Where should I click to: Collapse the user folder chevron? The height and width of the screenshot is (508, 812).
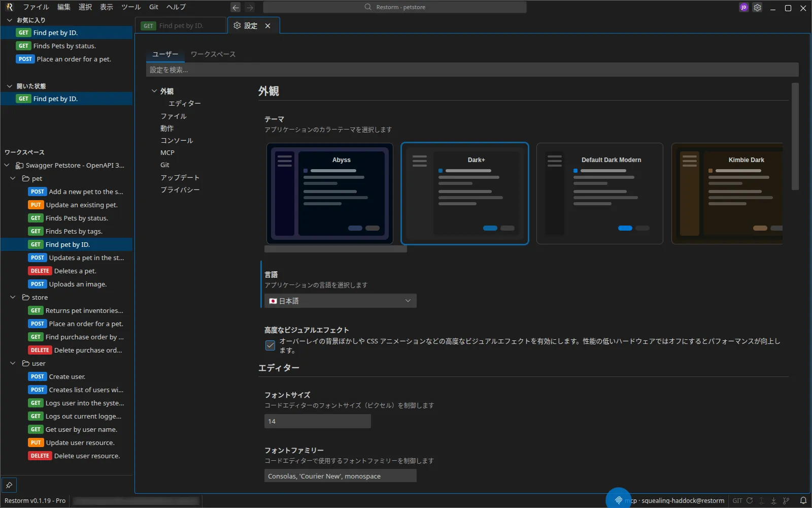tap(13, 363)
